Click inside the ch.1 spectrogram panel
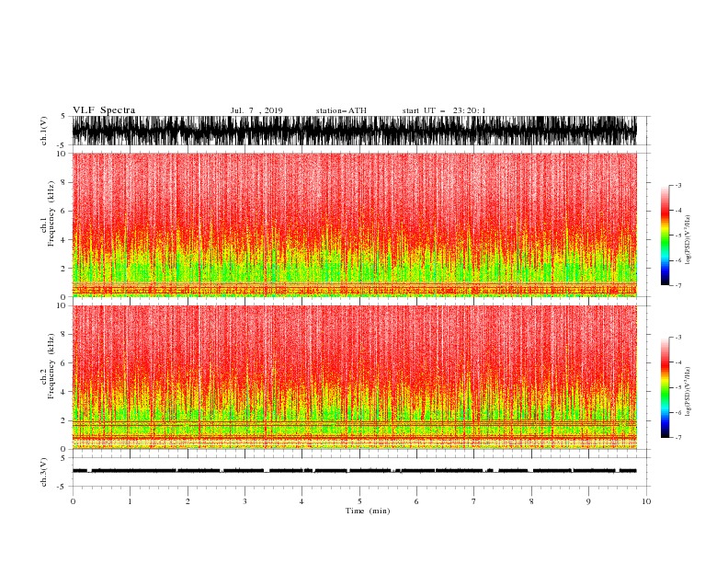The image size is (728, 563). tap(354, 224)
